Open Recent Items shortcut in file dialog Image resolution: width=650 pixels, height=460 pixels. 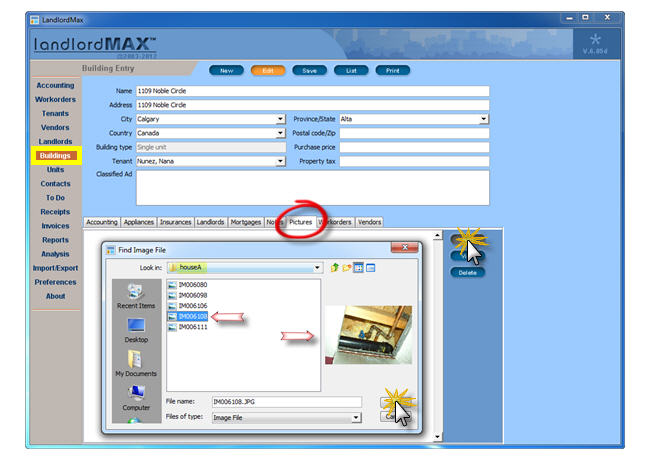coord(136,296)
